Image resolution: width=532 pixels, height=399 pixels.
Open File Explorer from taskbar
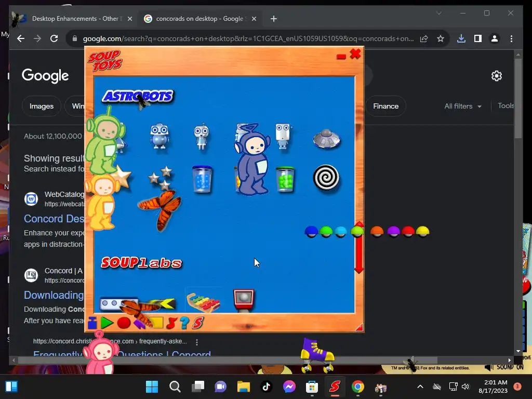(x=243, y=387)
